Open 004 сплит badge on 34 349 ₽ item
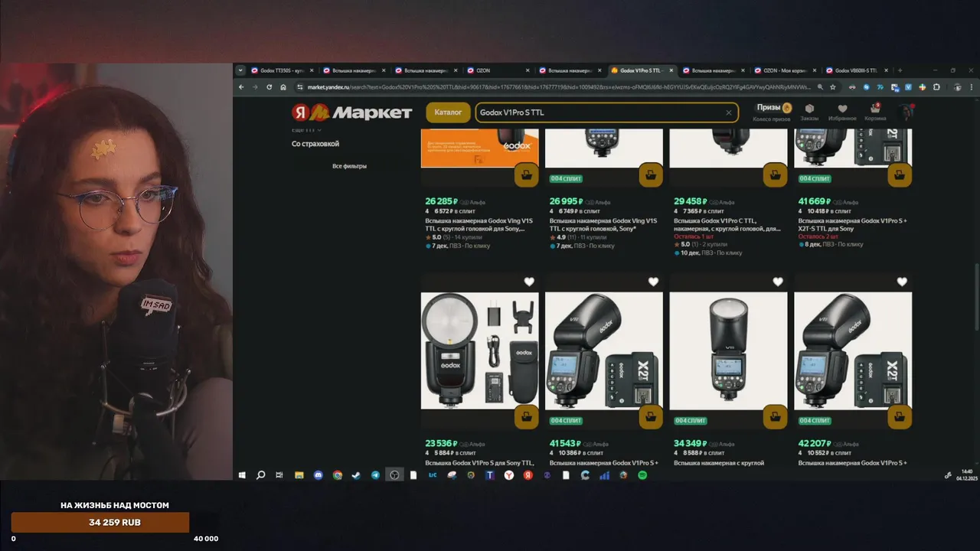980x551 pixels. click(x=691, y=421)
